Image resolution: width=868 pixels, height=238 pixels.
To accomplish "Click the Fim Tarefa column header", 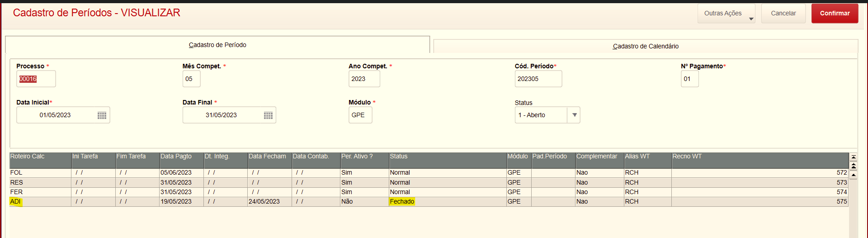I will pos(137,160).
